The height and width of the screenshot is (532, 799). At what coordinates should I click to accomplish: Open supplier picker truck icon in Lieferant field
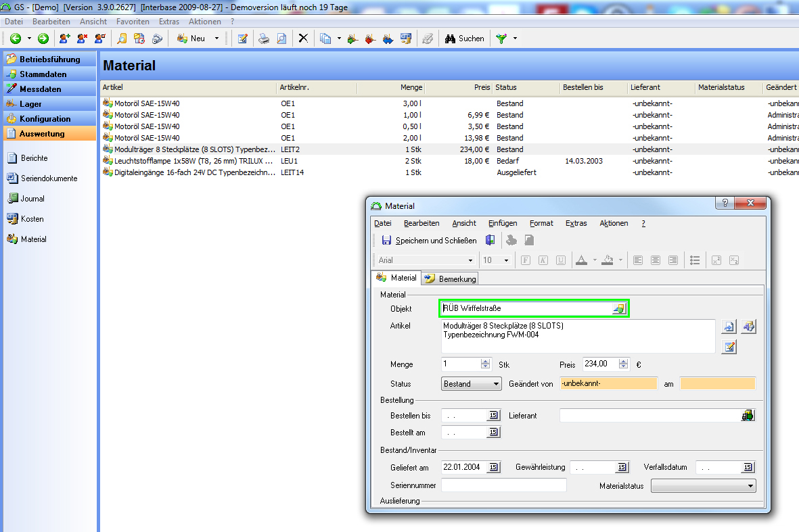tap(748, 416)
